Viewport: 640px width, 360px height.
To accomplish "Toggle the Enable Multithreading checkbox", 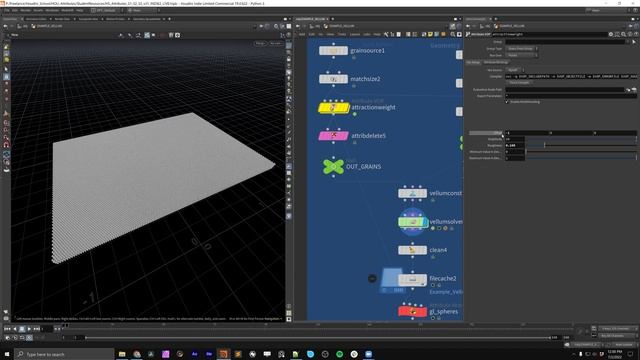I will click(x=507, y=102).
